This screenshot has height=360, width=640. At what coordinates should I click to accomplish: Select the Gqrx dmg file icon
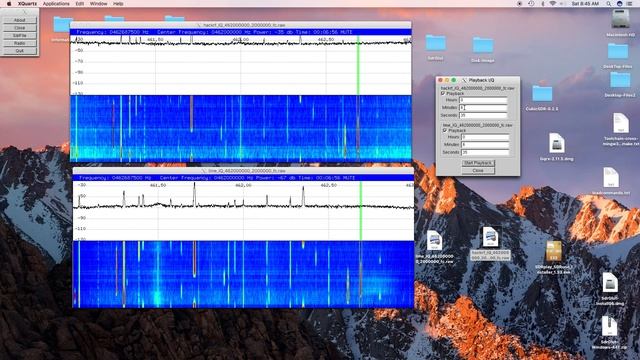tap(556, 143)
